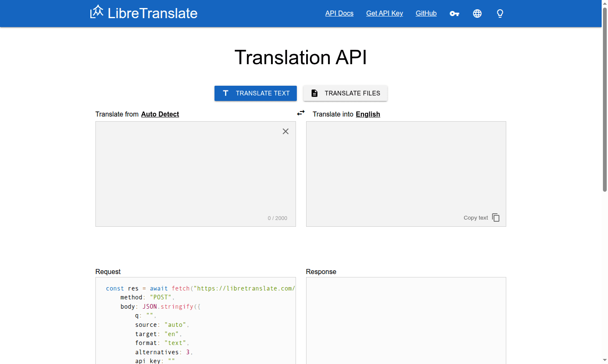Clear the source text using the X icon
The width and height of the screenshot is (608, 364).
285,131
